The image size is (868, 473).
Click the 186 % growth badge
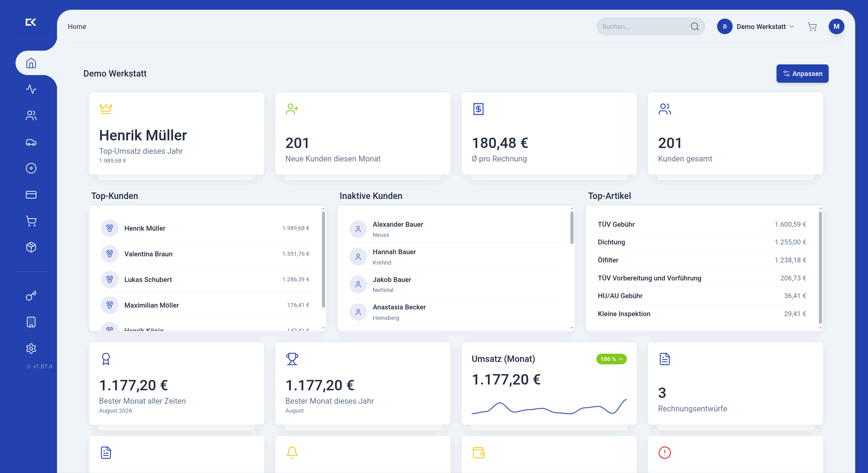[x=611, y=359]
